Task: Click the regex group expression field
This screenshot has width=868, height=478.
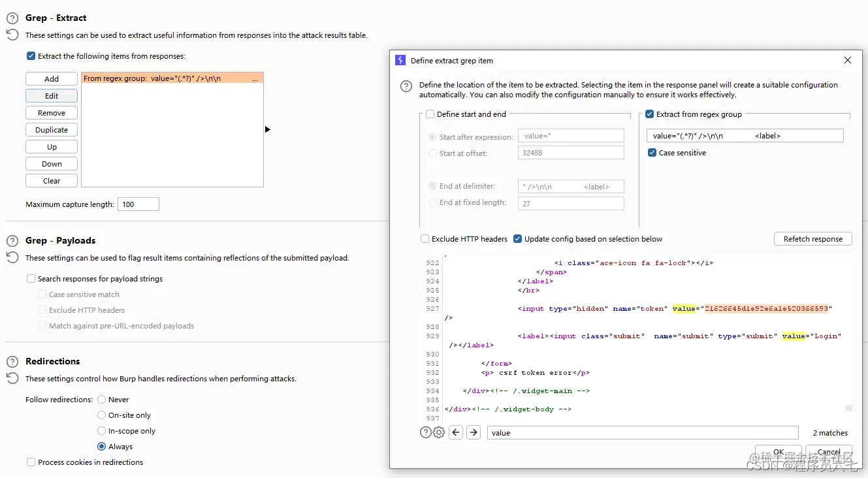Action: [745, 136]
